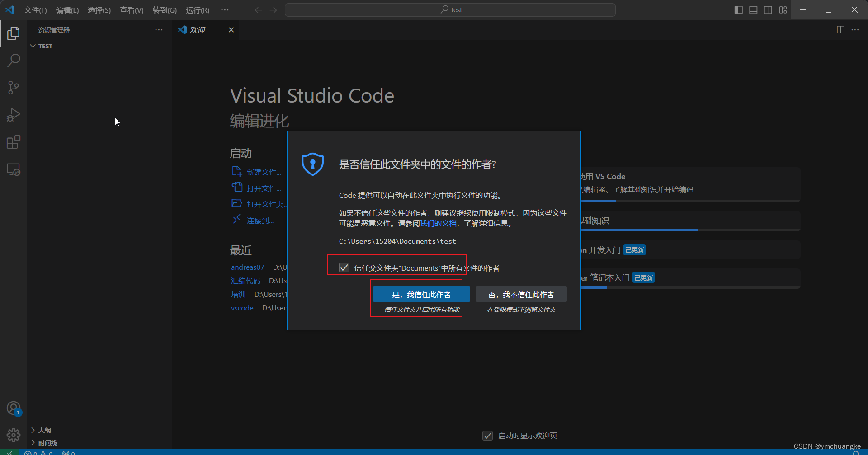868x455 pixels.
Task: Open recent folder 汇编代码
Action: [245, 281]
